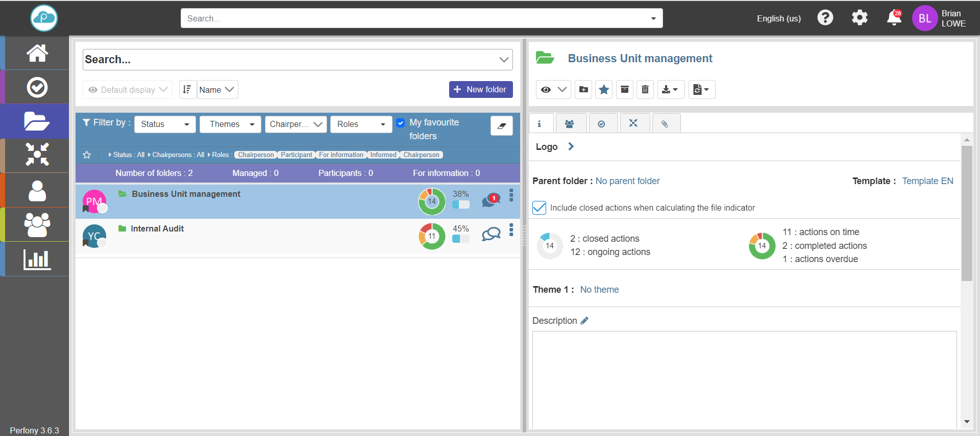Toggle Include closed actions checkbox

tap(539, 208)
